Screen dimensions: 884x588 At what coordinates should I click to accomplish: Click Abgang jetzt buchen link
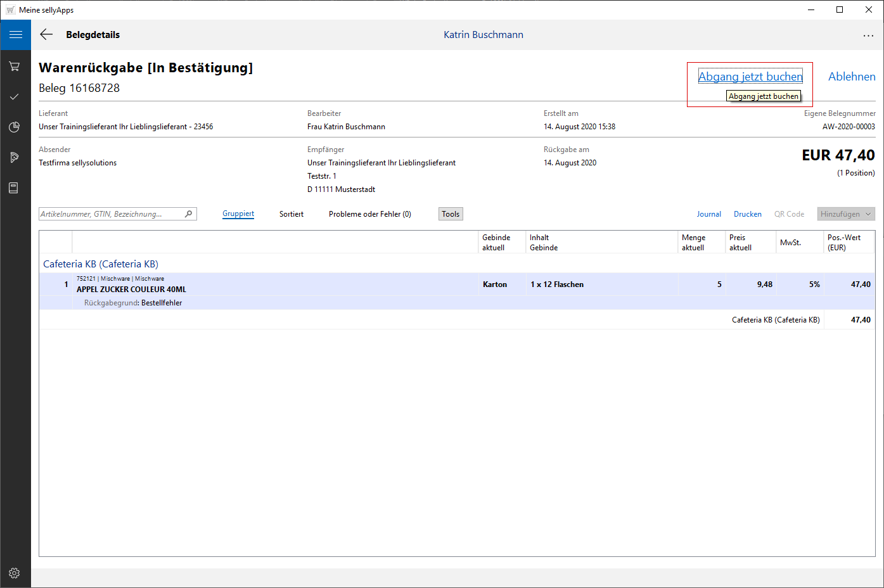tap(750, 77)
